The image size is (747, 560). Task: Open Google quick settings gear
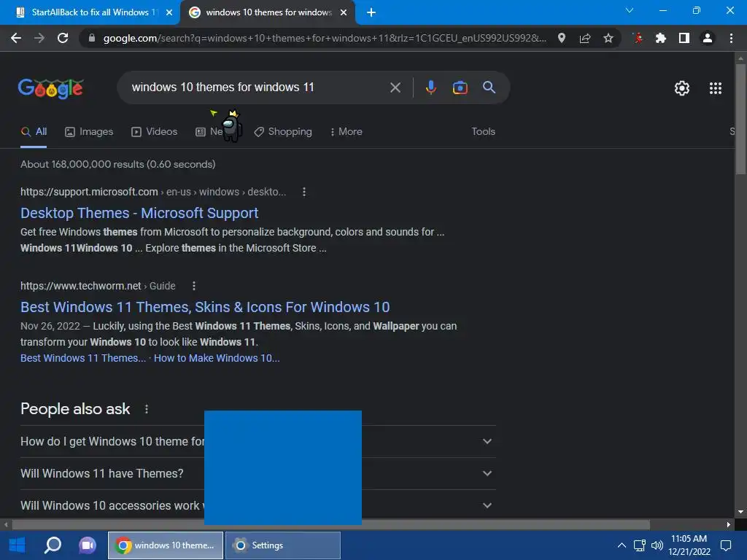pyautogui.click(x=682, y=88)
